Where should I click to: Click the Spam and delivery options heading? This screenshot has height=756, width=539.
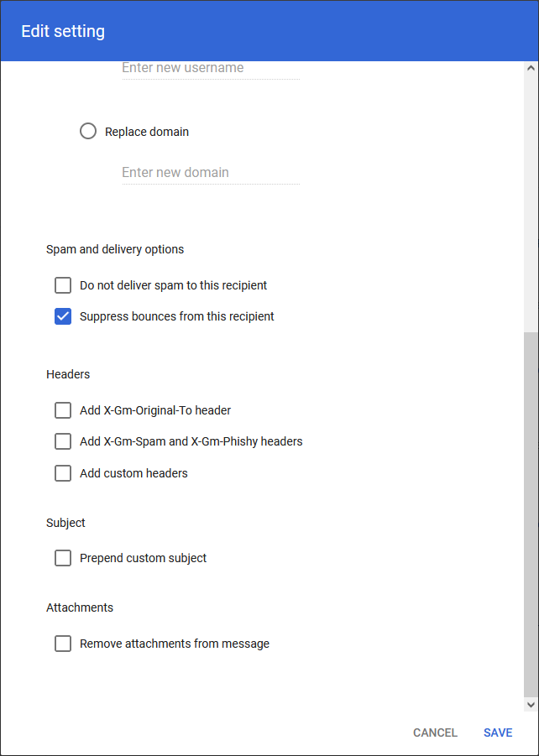pos(115,249)
